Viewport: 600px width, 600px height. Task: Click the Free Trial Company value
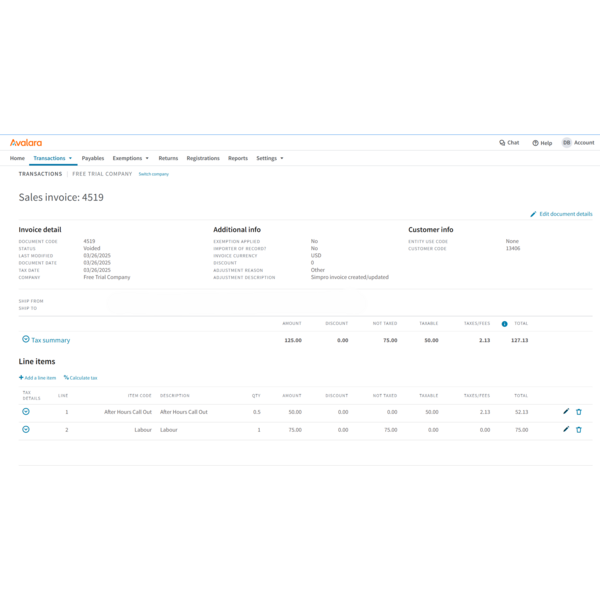pos(107,277)
